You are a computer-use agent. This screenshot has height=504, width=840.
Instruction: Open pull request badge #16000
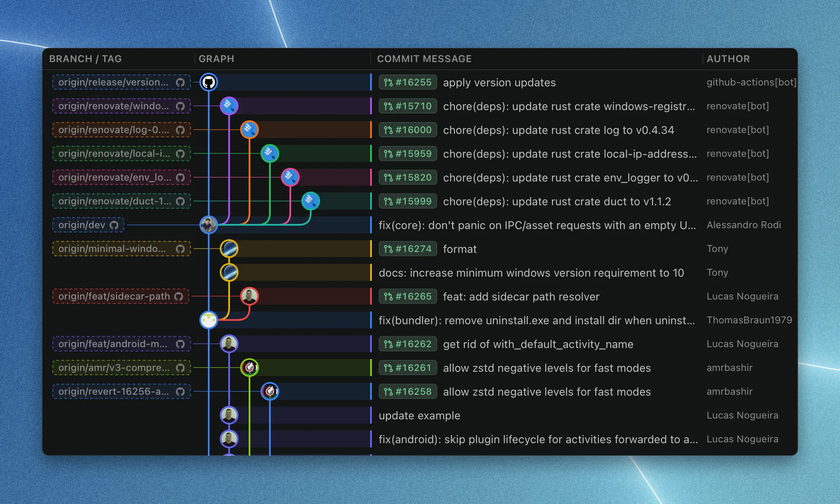pyautogui.click(x=407, y=130)
